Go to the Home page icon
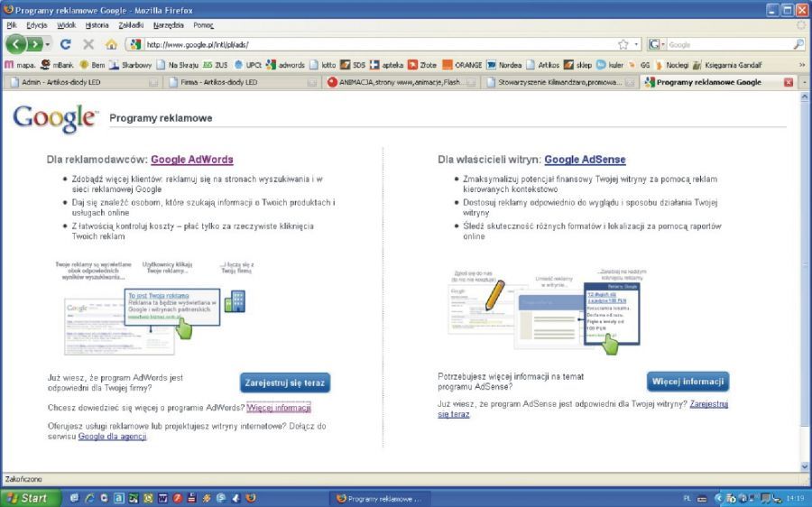 [x=111, y=44]
